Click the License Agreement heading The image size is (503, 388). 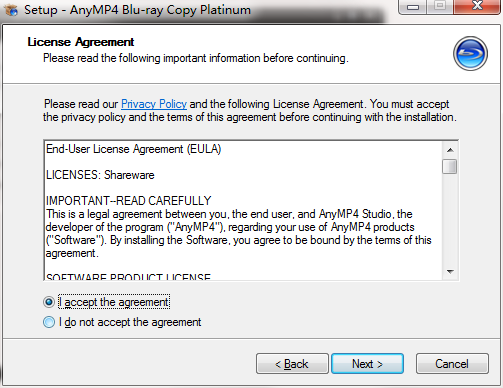pos(81,42)
